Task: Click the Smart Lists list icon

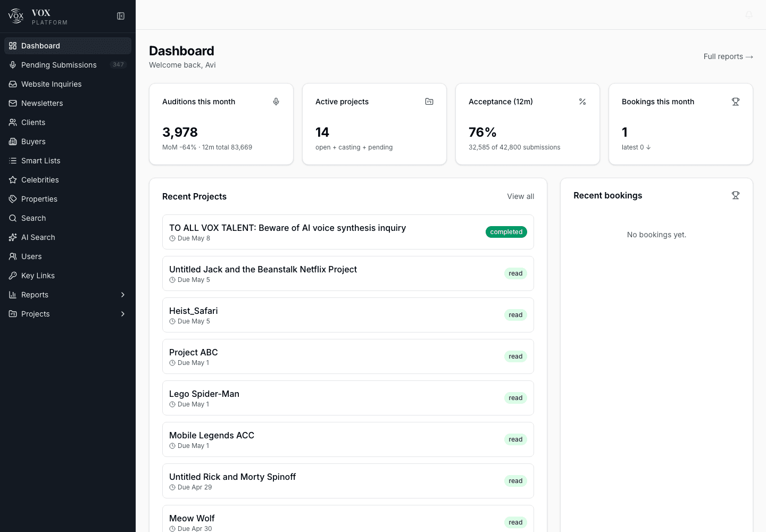Action: (13, 161)
